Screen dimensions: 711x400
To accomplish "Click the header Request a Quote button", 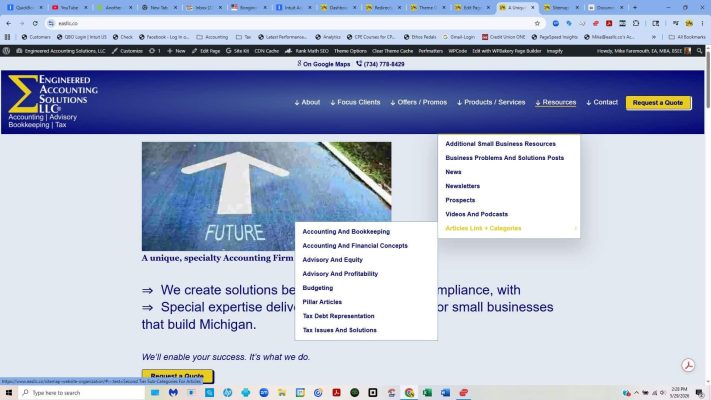I will tap(658, 102).
